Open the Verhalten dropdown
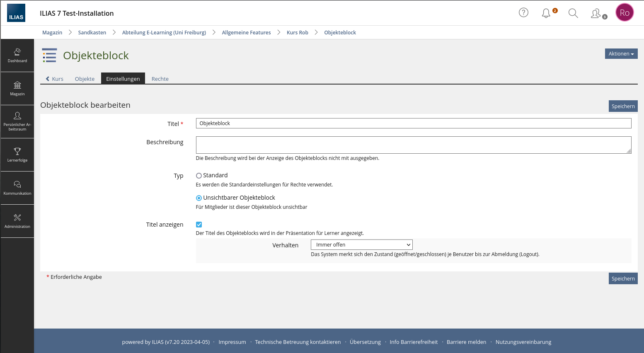The height and width of the screenshot is (353, 644). 361,245
